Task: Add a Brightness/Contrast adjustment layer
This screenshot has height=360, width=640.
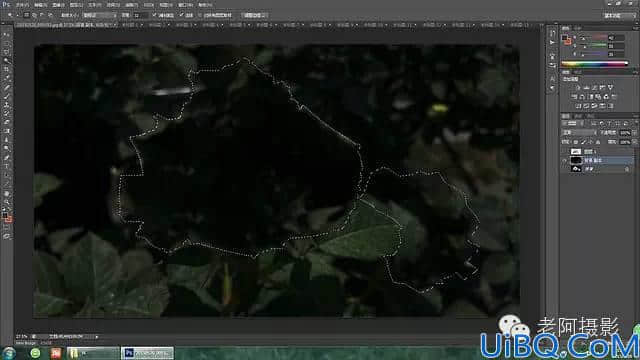Action: 578,88
